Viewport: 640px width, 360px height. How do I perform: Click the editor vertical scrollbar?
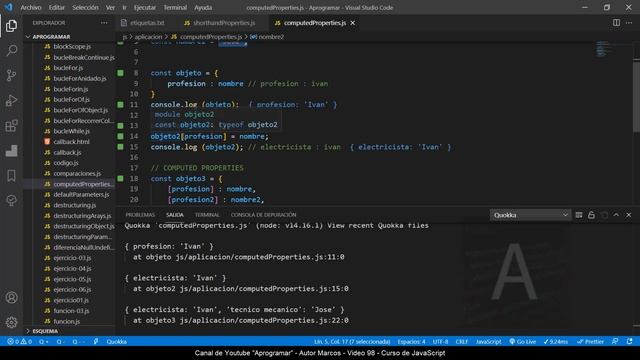pyautogui.click(x=636, y=96)
